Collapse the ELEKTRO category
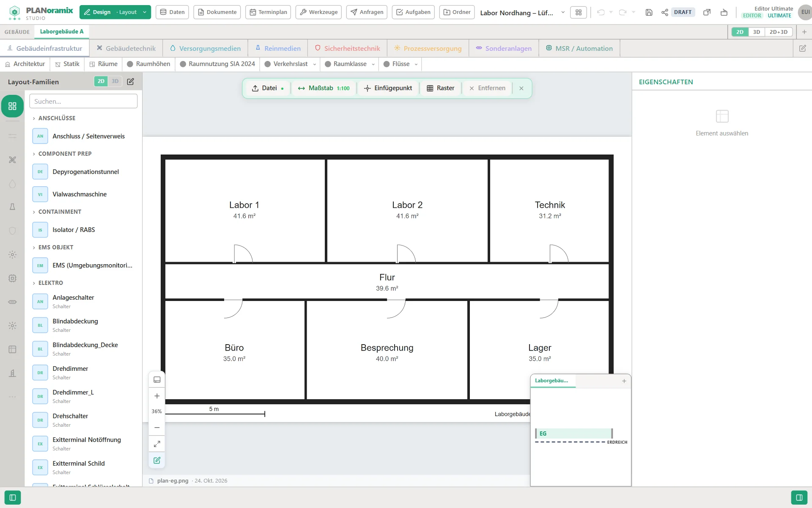 [x=48, y=283]
